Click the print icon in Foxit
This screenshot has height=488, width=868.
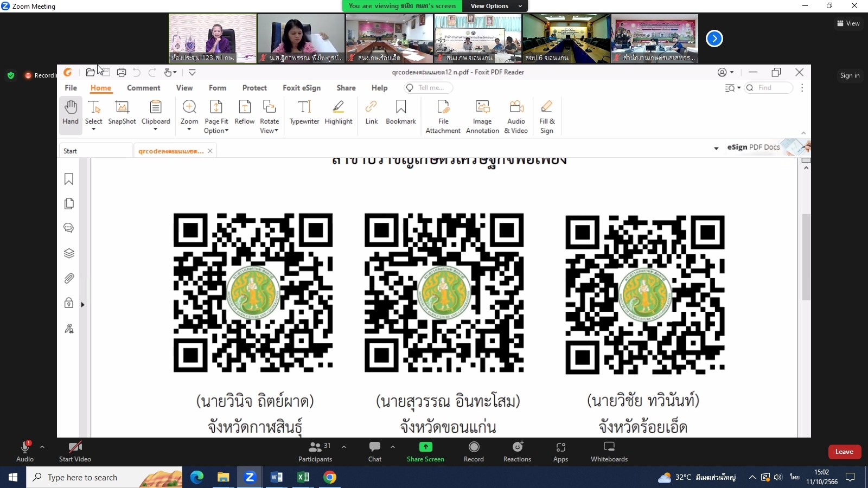coord(122,72)
